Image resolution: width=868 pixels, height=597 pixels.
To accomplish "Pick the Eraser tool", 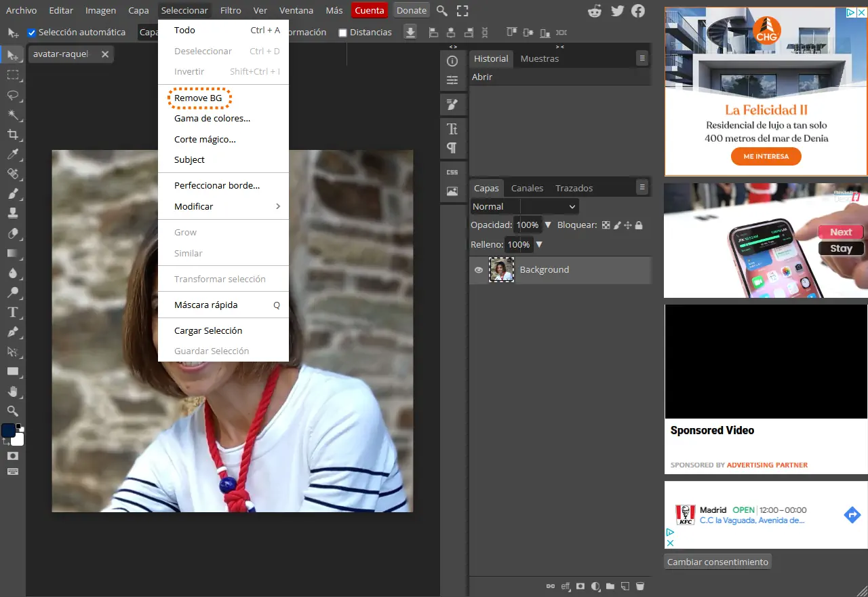I will (x=12, y=233).
